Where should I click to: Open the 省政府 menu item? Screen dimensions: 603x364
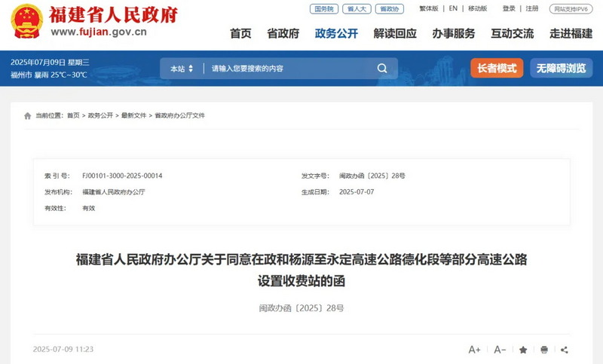[x=283, y=34]
